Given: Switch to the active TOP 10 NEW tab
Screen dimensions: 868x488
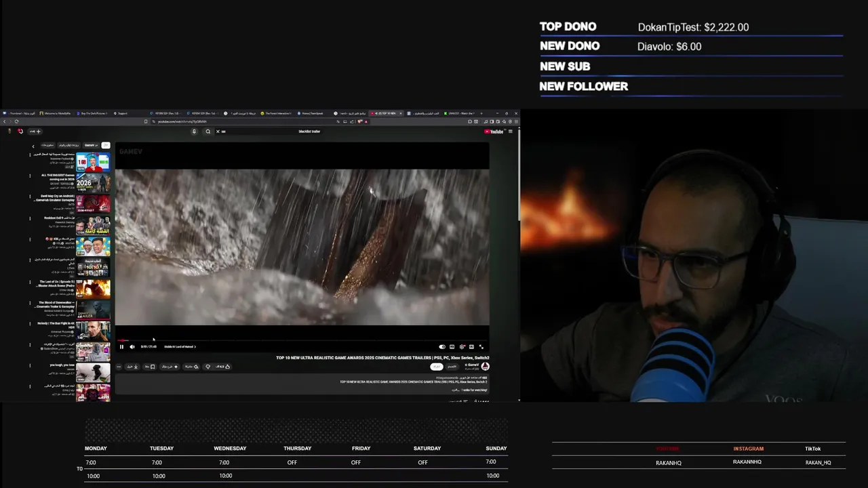Looking at the screenshot, I should 386,113.
